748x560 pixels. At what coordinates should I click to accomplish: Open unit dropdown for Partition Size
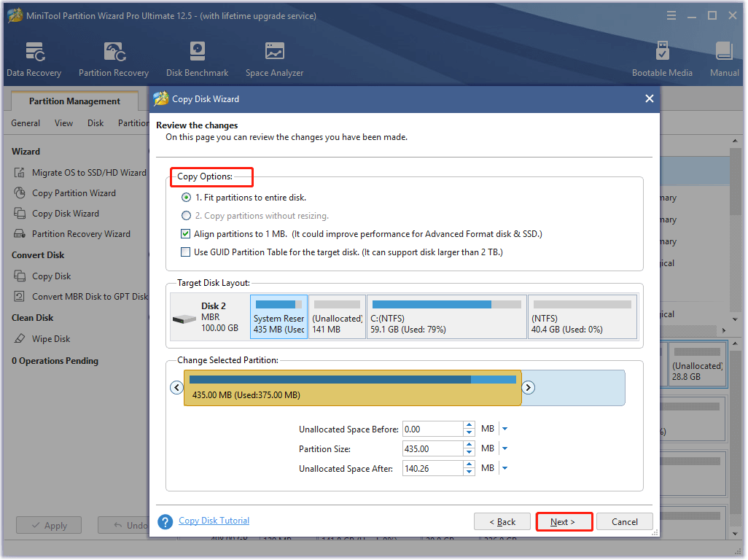pos(504,448)
